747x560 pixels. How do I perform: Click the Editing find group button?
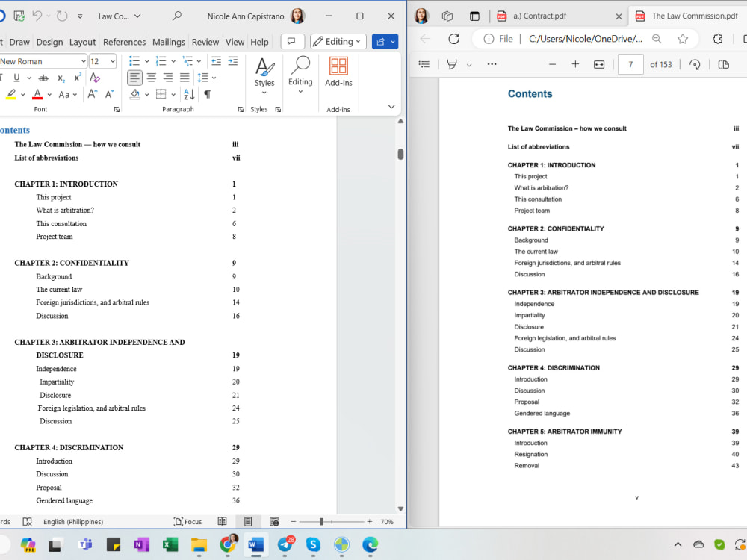[x=300, y=75]
